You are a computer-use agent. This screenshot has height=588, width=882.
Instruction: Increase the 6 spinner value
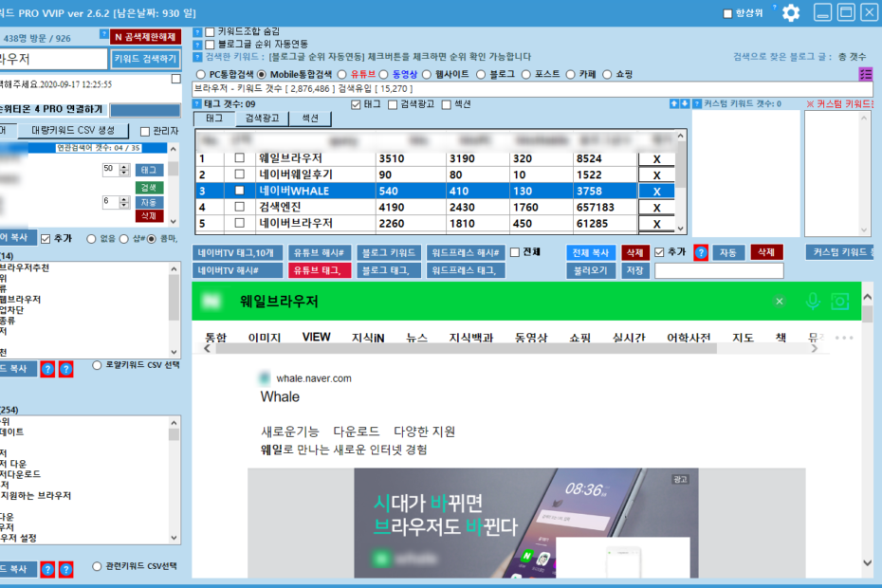click(124, 198)
